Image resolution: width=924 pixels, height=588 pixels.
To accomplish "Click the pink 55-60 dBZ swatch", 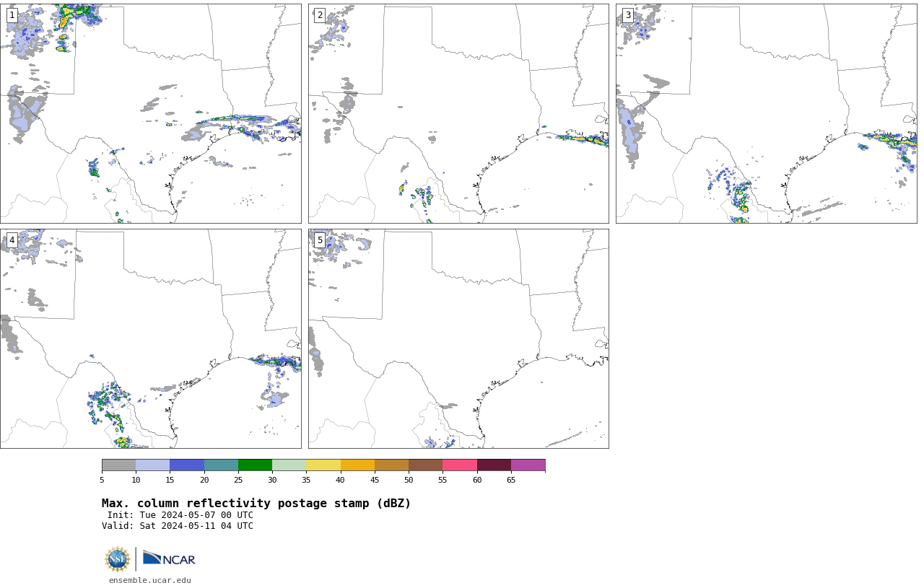I will (x=460, y=465).
